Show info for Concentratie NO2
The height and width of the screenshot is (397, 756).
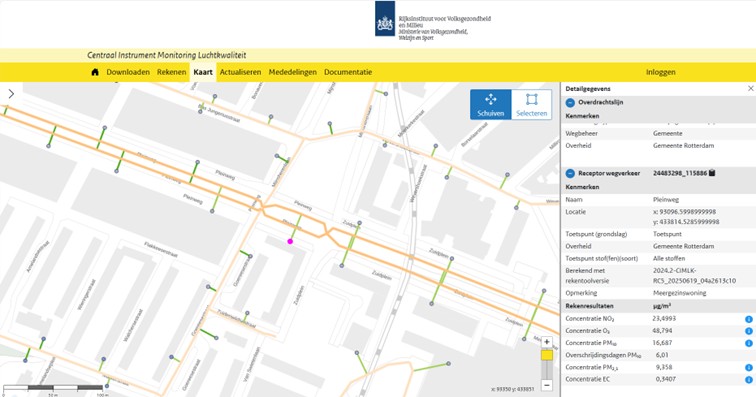[x=749, y=319]
